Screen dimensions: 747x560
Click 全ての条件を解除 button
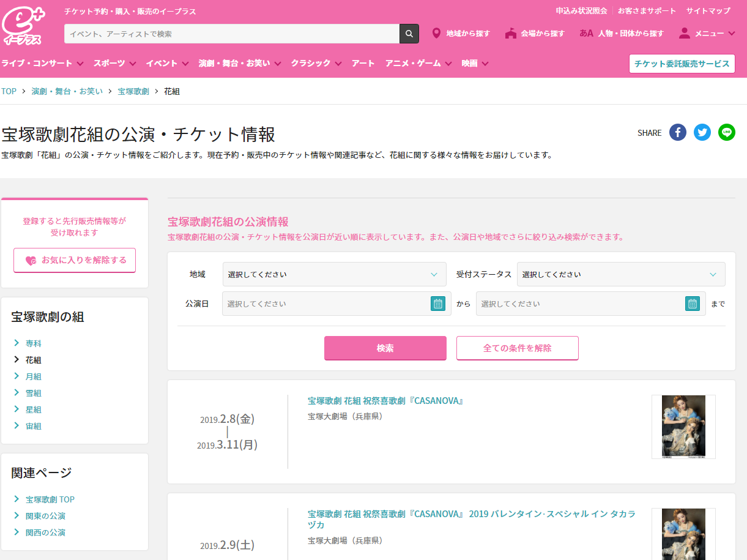518,348
